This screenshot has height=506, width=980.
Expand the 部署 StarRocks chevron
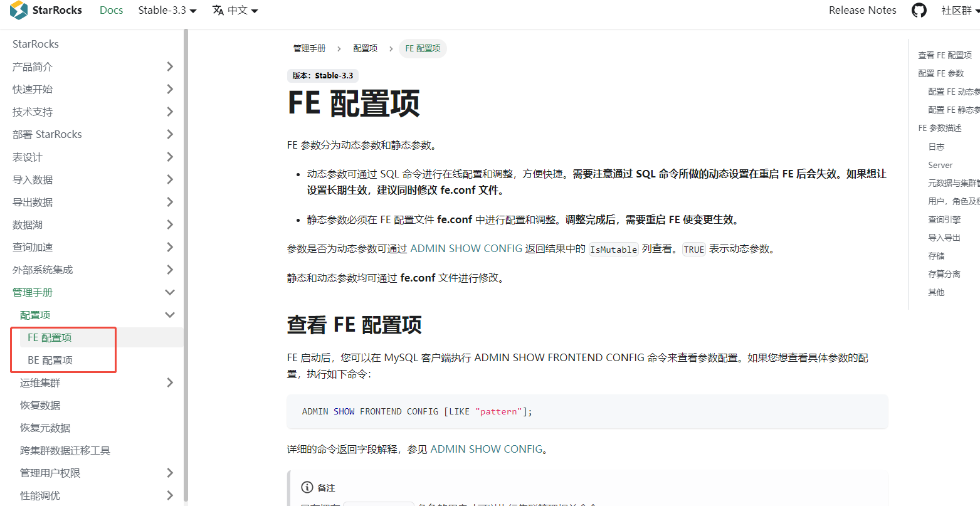(x=170, y=134)
